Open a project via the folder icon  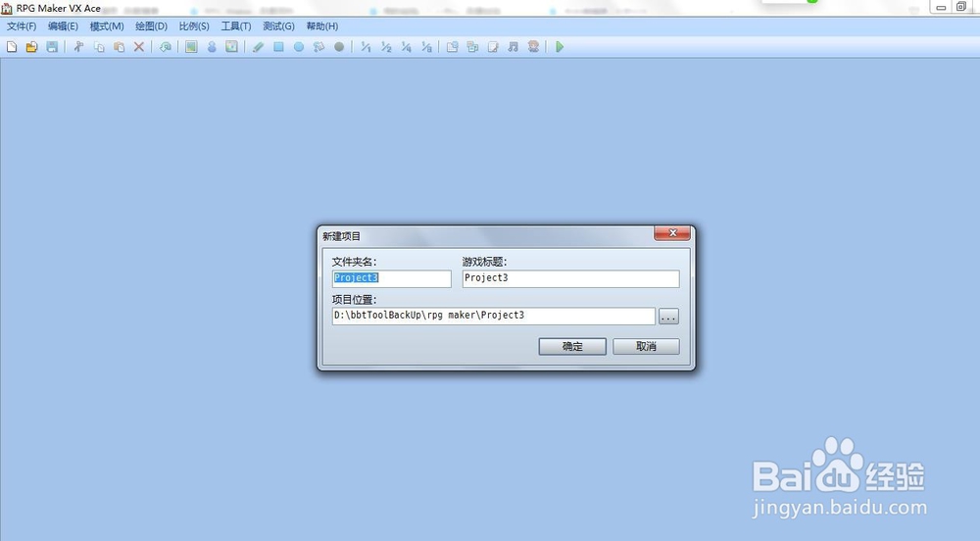(31, 47)
